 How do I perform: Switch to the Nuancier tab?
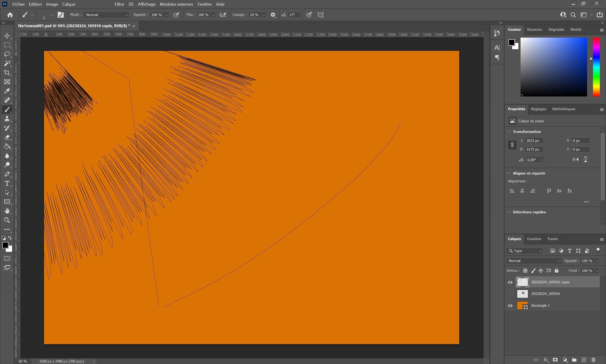534,29
